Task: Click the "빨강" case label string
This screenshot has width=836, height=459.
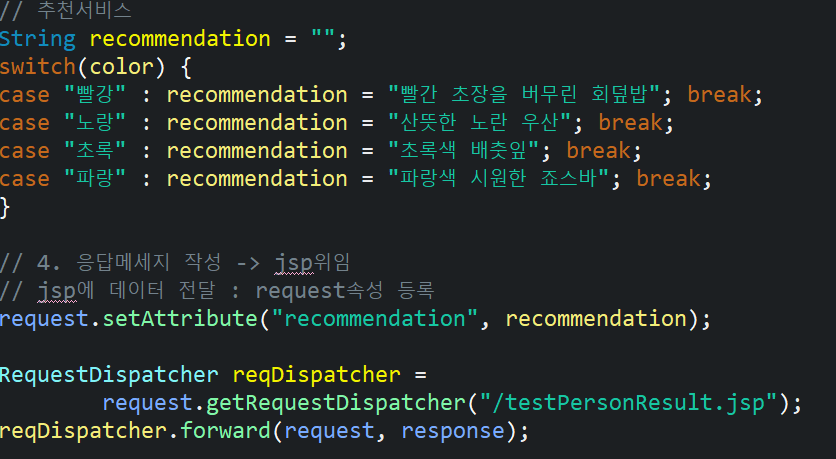Action: click(95, 95)
